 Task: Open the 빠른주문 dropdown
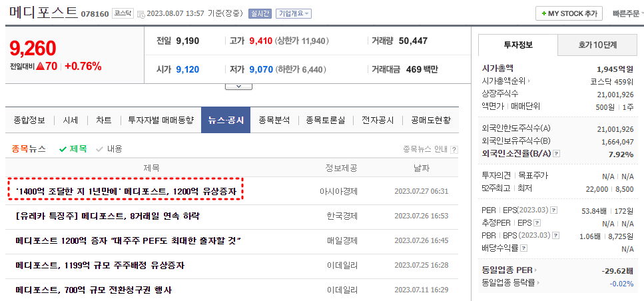[x=627, y=13]
